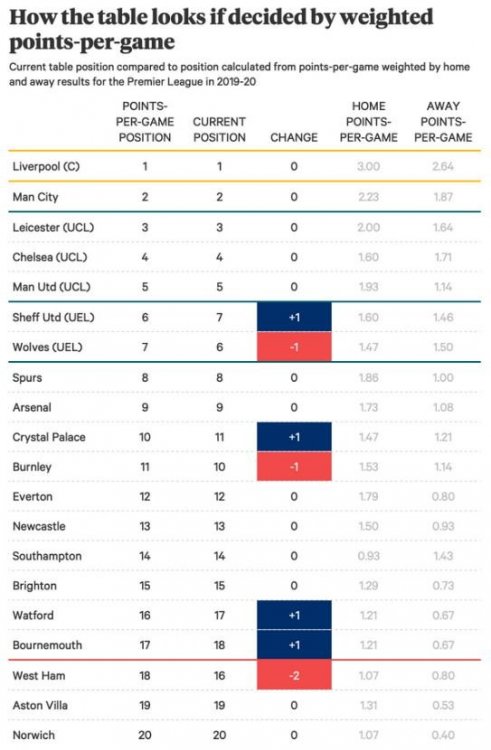Click the Current Position column header

(x=219, y=130)
